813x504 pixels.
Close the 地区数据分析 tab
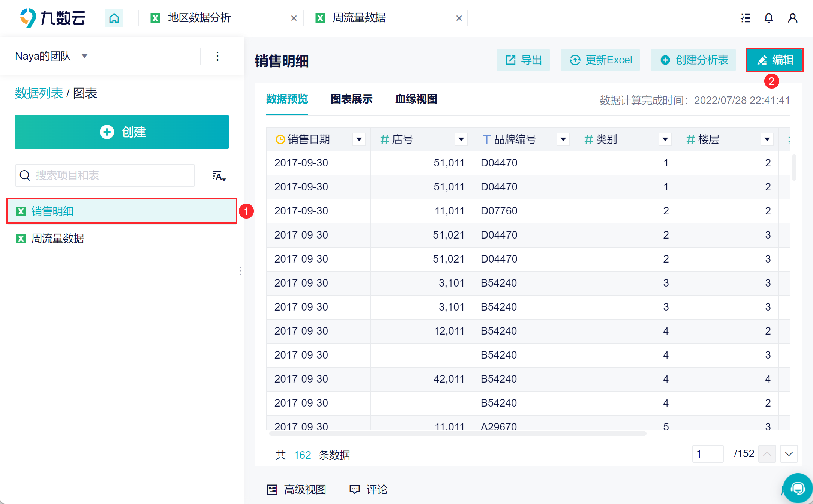click(294, 18)
